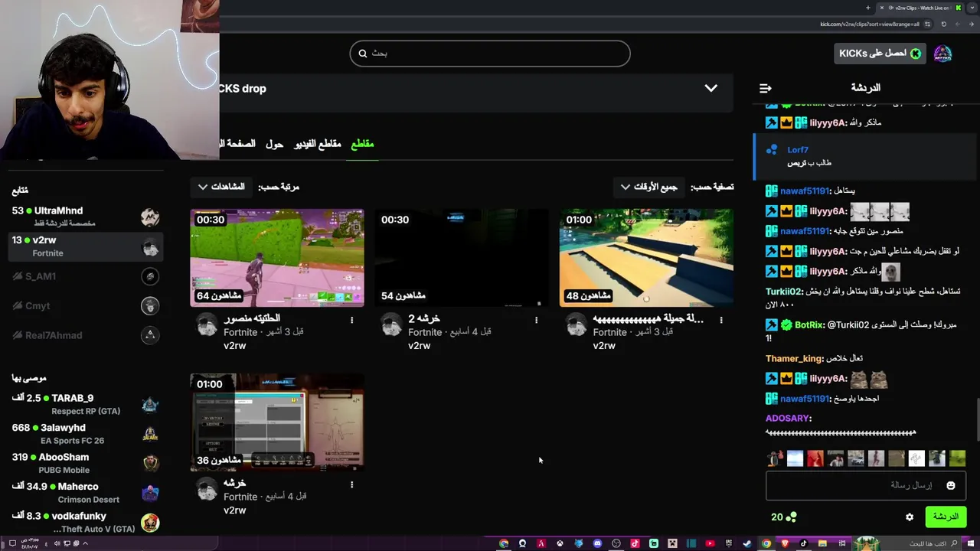Open options menu for the خرشه clip
Viewport: 980px width, 551px height.
pyautogui.click(x=351, y=484)
